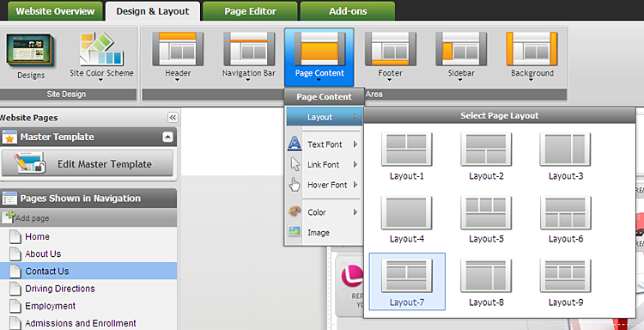Select the Page Content area icon
The image size is (644, 330).
tap(319, 49)
